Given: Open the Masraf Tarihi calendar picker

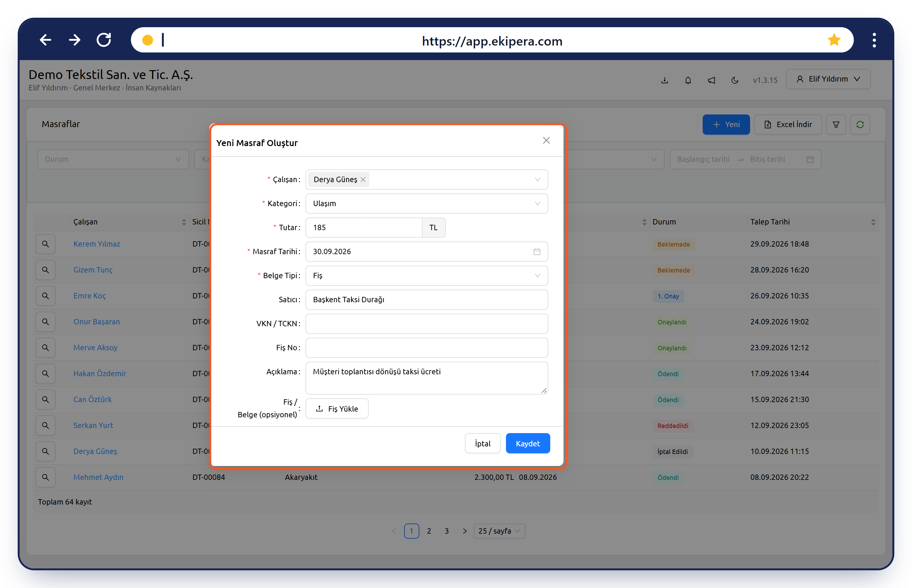Looking at the screenshot, I should coord(537,252).
